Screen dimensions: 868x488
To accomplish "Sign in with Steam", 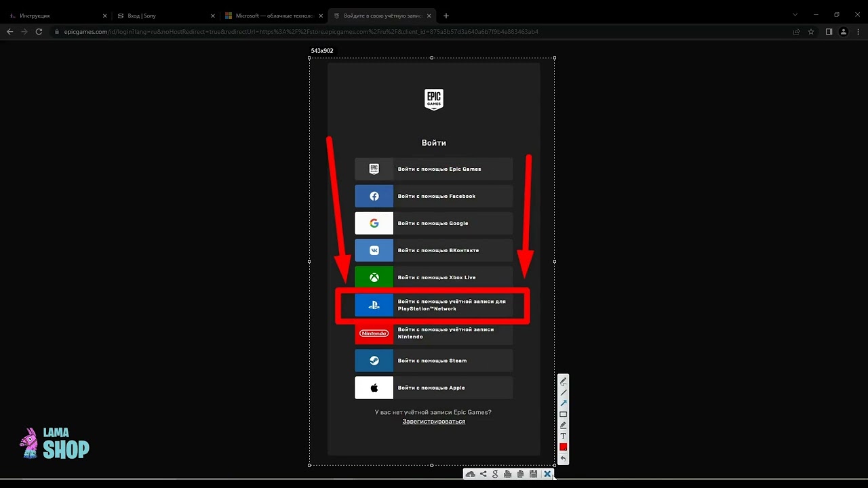I will 433,361.
